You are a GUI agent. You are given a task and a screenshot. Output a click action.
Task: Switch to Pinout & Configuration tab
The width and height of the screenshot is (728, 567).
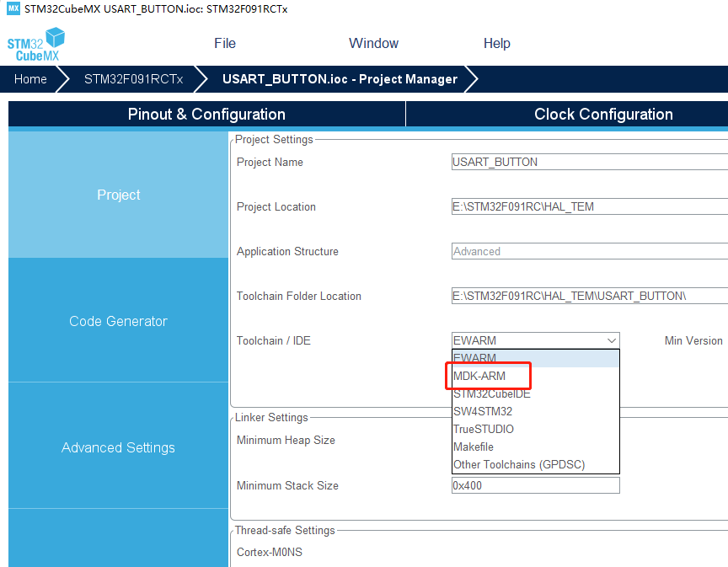pos(206,114)
